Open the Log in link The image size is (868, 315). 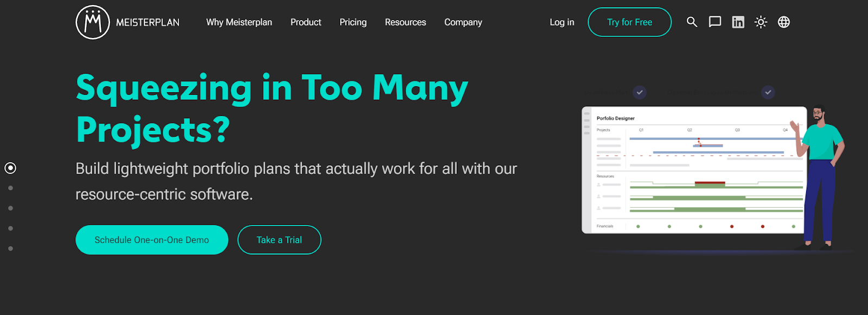[561, 22]
